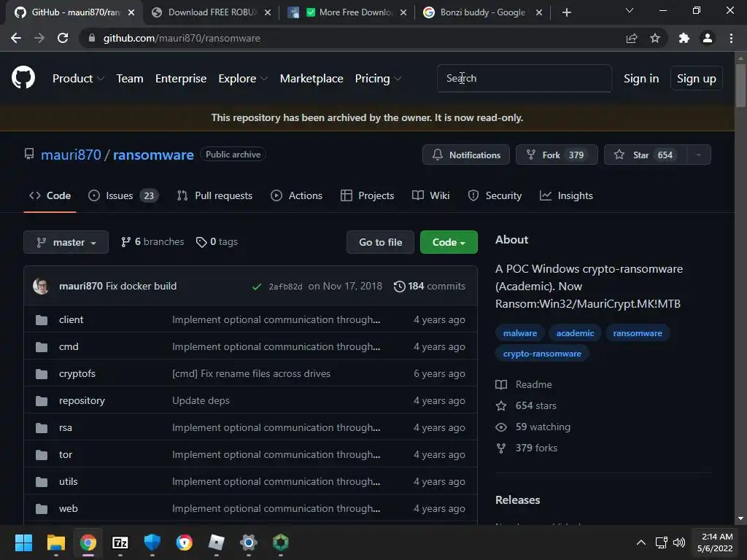The image size is (747, 560).
Task: Click the web folder icon
Action: (x=42, y=508)
